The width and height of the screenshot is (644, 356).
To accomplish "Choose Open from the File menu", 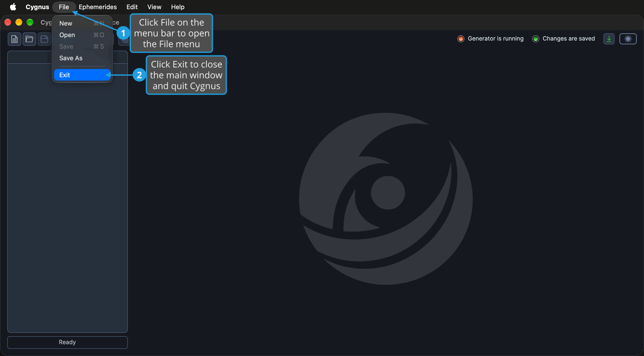I will point(82,35).
